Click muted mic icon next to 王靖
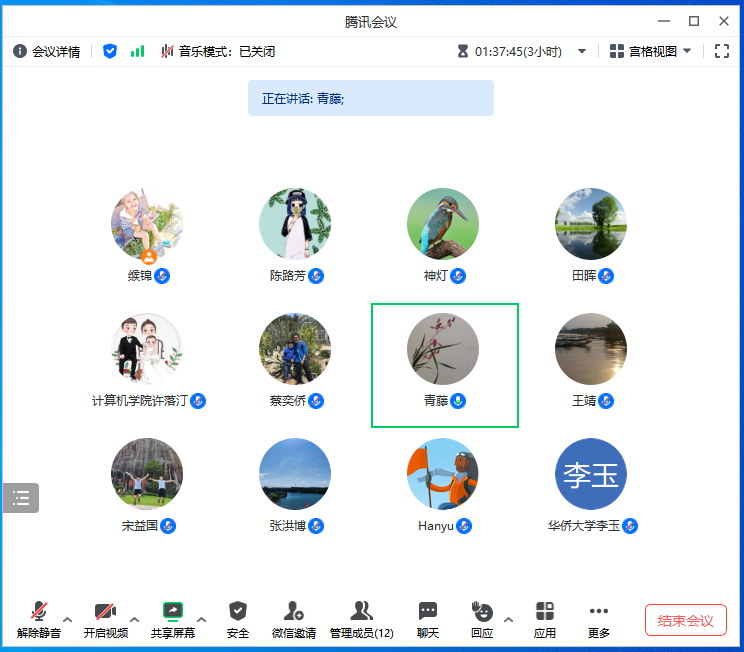744x652 pixels. point(606,401)
